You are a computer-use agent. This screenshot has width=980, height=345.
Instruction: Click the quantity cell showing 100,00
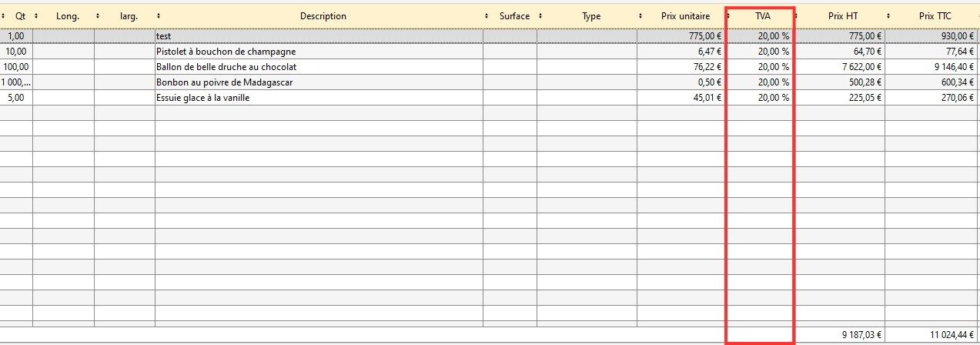16,67
